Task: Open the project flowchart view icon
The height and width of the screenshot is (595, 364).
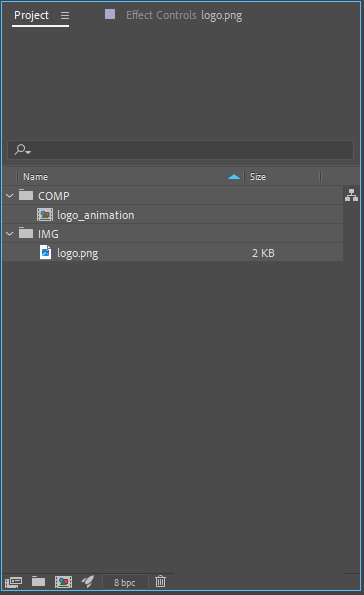Action: 351,195
